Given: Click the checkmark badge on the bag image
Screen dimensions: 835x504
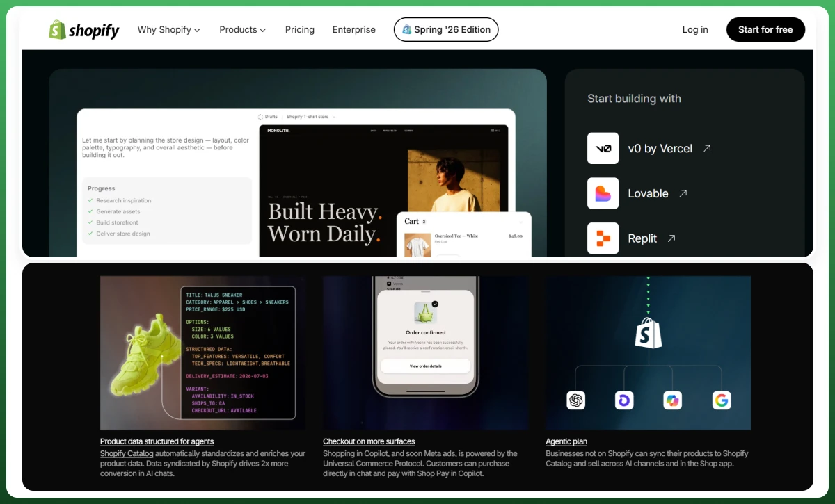Looking at the screenshot, I should click(x=435, y=304).
